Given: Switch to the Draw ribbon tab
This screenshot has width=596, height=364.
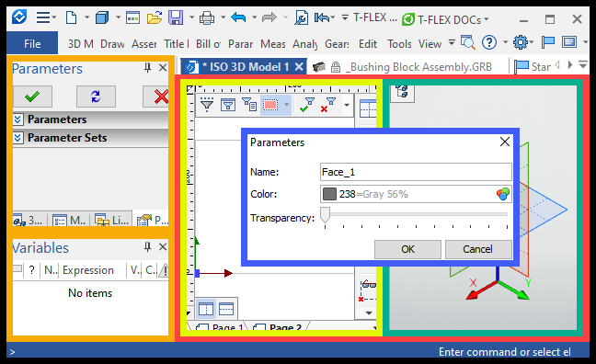Looking at the screenshot, I should click(x=112, y=44).
